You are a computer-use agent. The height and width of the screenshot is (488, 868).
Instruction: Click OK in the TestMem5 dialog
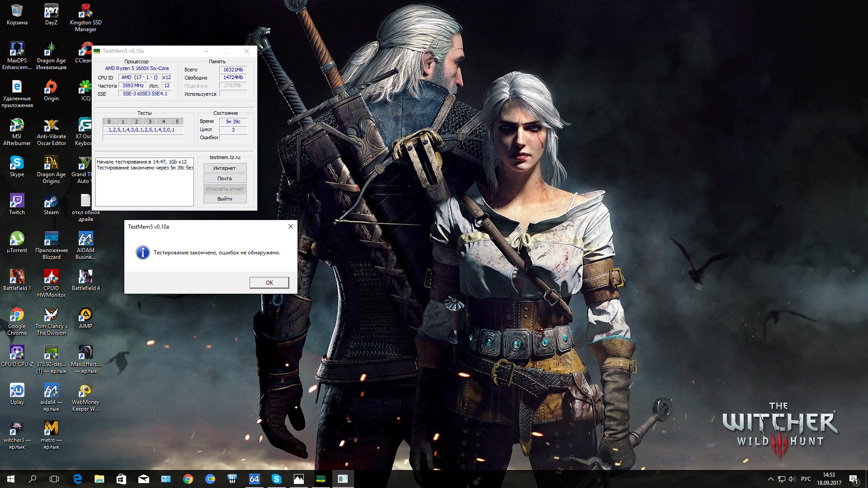pos(269,282)
